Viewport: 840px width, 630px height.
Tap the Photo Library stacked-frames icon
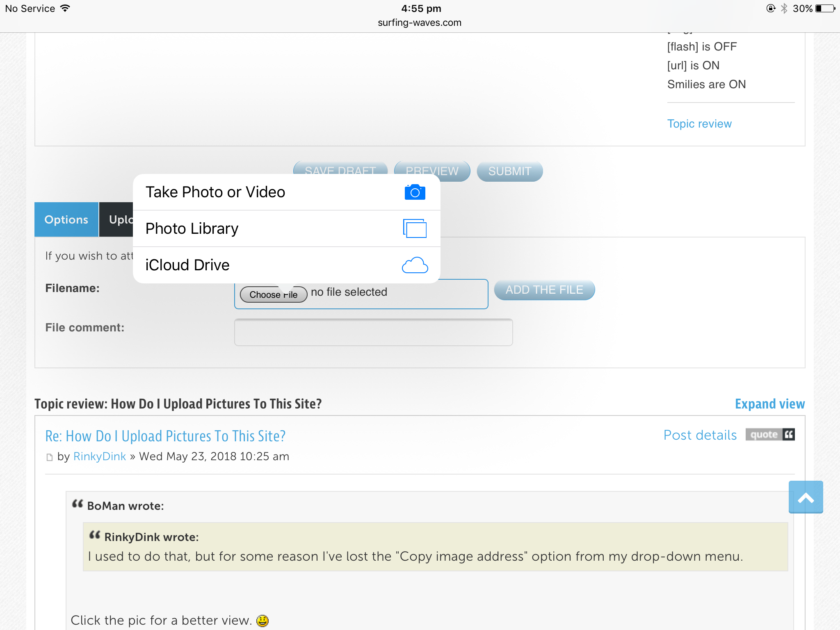pyautogui.click(x=415, y=228)
